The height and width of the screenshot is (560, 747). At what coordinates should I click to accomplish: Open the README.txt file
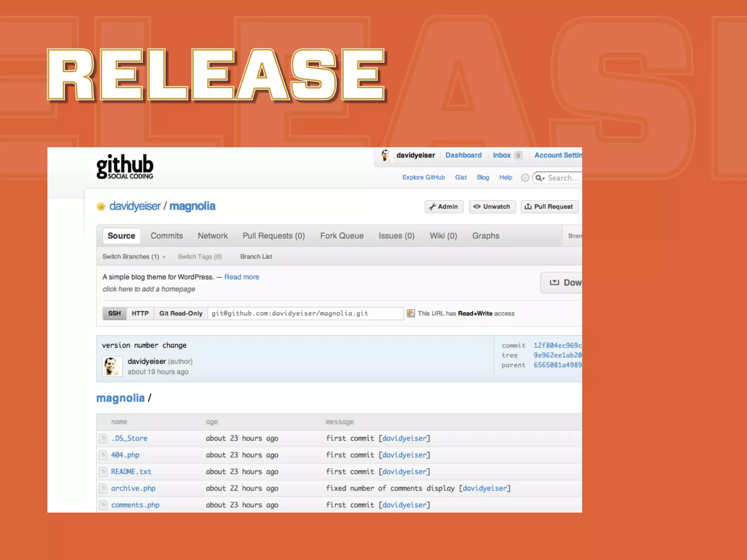131,472
